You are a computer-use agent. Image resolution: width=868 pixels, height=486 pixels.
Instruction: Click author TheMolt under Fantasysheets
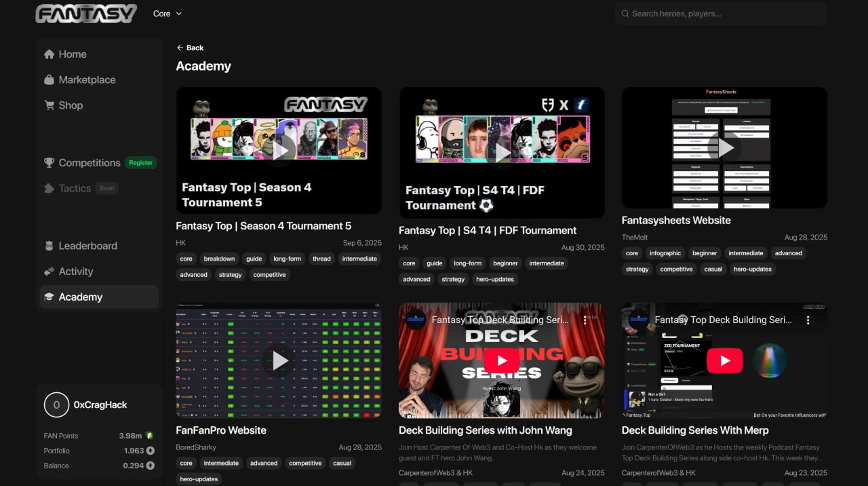(x=635, y=238)
